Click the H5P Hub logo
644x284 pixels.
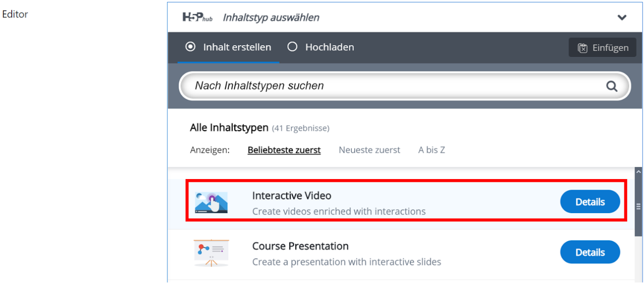click(x=196, y=17)
